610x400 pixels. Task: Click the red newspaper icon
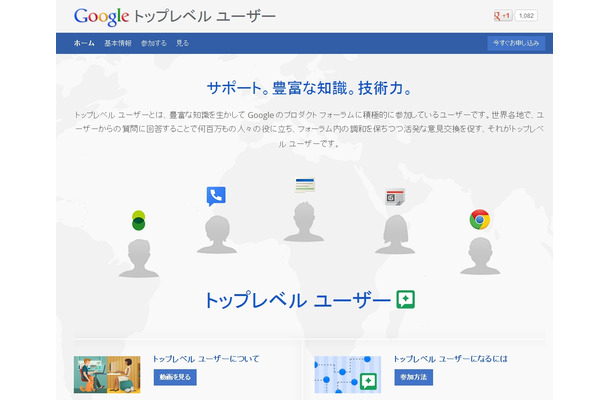tap(395, 197)
